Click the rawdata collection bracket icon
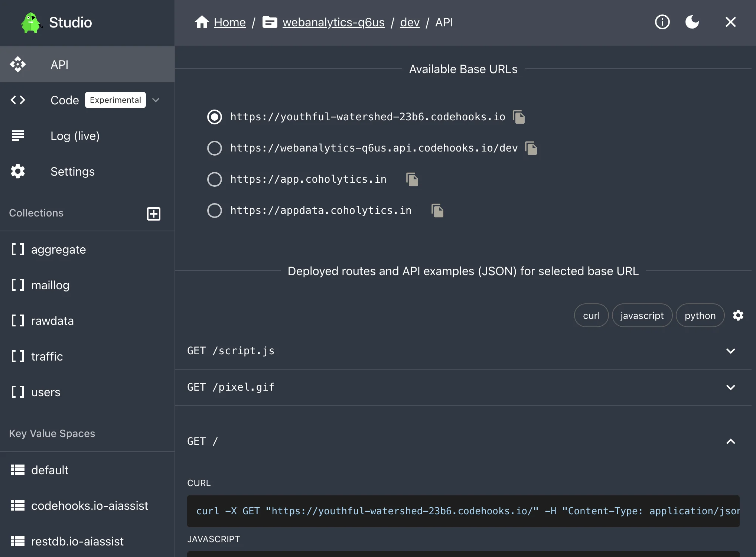The width and height of the screenshot is (756, 557). 18,320
